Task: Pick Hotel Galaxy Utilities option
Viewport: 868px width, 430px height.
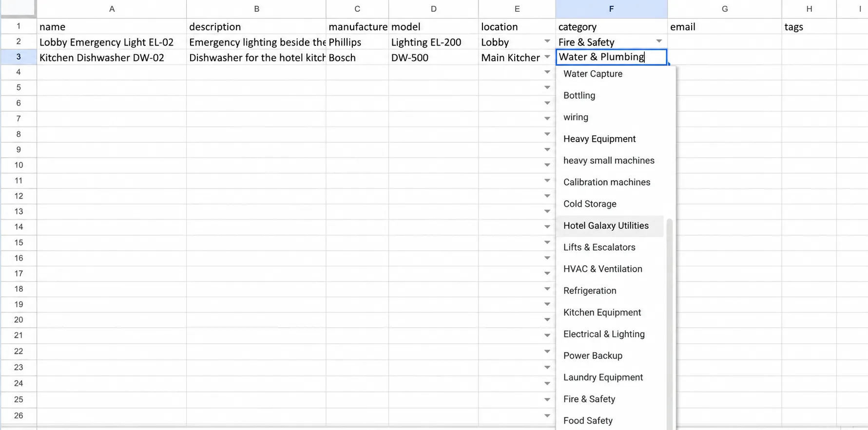Action: [x=610, y=225]
